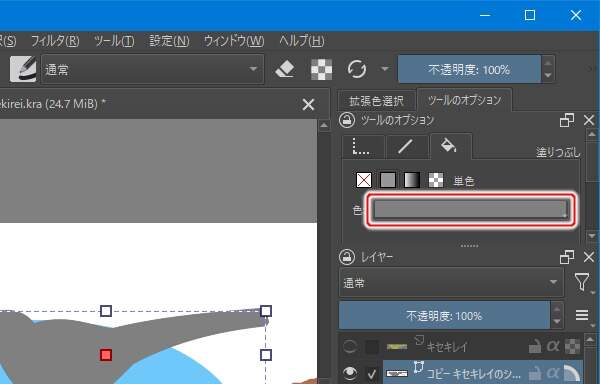Toggle lock on キセキレイ layer

(x=535, y=347)
